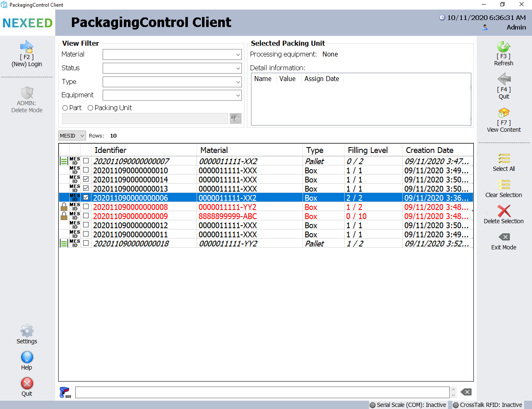Screen dimensions: 532x409
Task: Open F7 View Content
Action: tap(503, 113)
